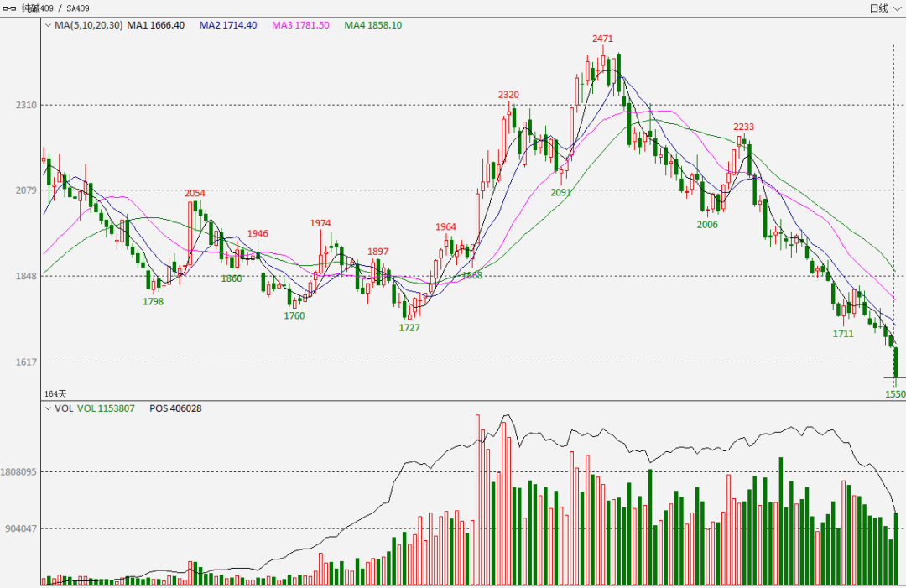906x588 pixels.
Task: Click the 1617 price axis value
Action: point(26,362)
